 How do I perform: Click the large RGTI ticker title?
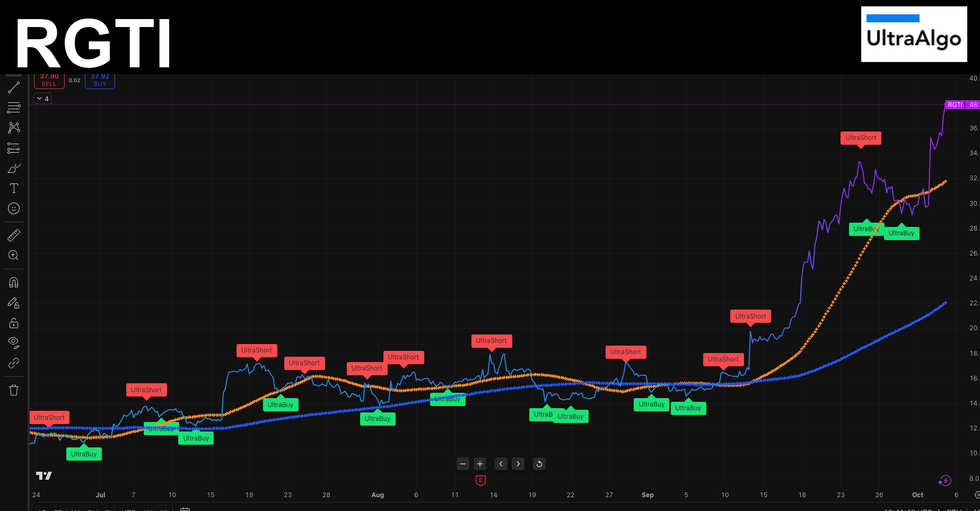93,43
